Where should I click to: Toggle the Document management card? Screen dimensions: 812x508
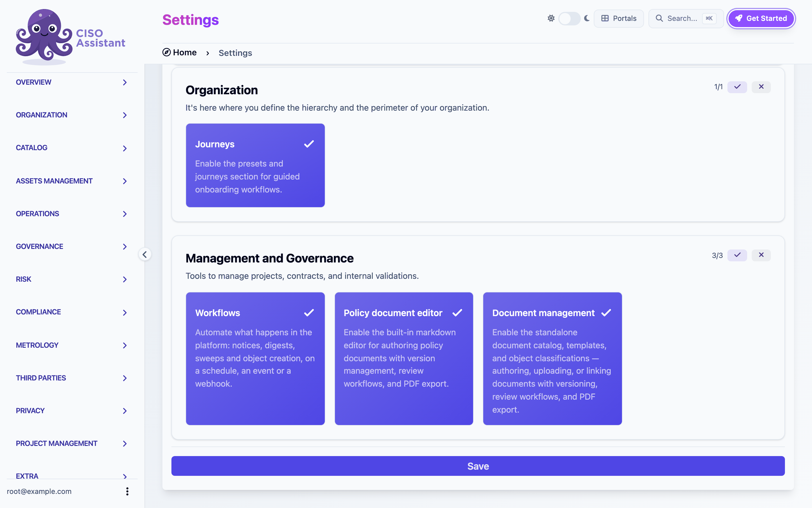tap(552, 358)
